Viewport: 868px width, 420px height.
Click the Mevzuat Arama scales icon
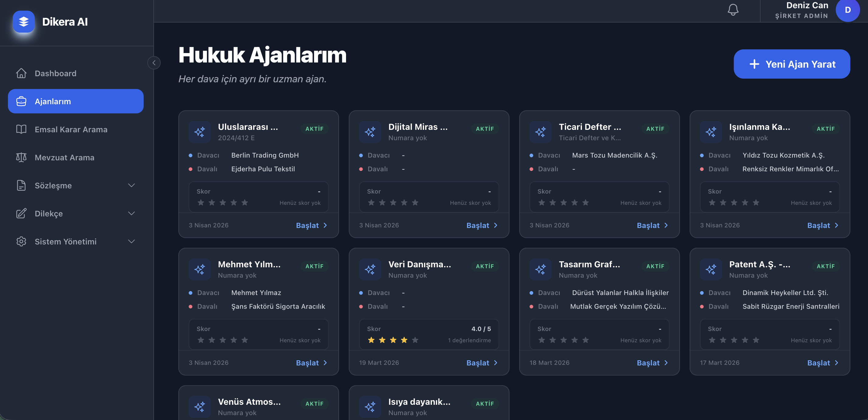click(21, 158)
